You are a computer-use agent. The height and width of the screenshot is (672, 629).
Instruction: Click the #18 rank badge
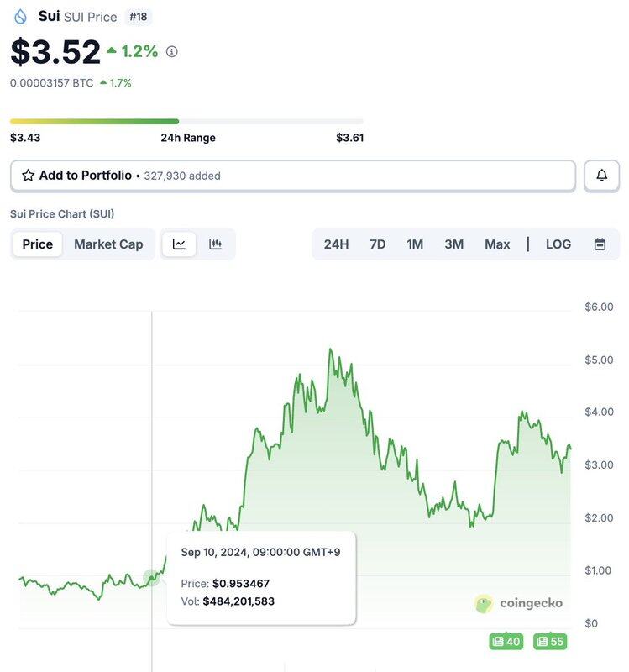(139, 17)
